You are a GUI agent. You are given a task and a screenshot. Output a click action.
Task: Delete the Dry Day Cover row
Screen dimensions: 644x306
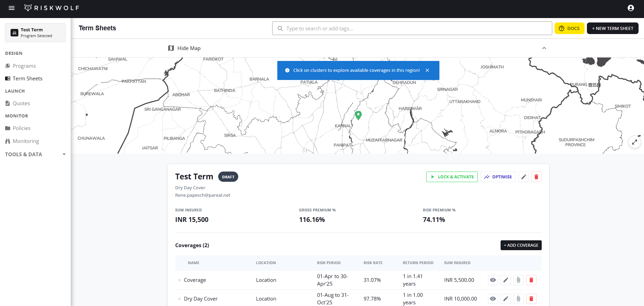(x=531, y=299)
